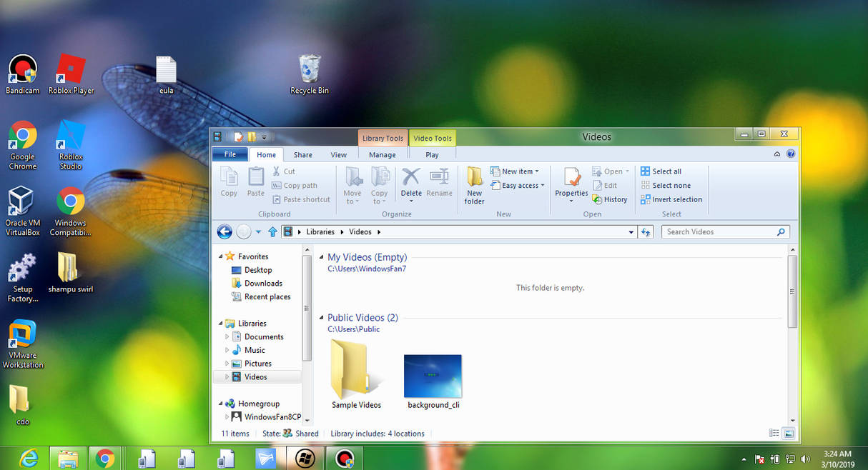Launch Google Chrome from the taskbar
This screenshot has height=470, width=868.
107,458
